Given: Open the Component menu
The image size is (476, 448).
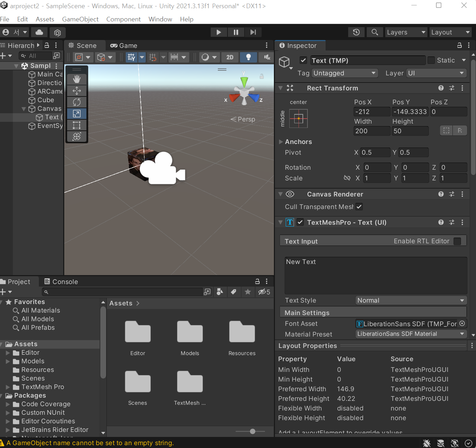Looking at the screenshot, I should (x=124, y=19).
